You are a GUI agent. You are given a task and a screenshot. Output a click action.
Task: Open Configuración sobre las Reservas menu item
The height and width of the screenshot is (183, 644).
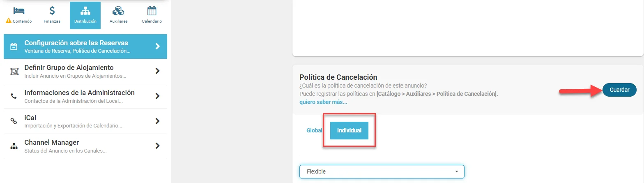tap(85, 46)
